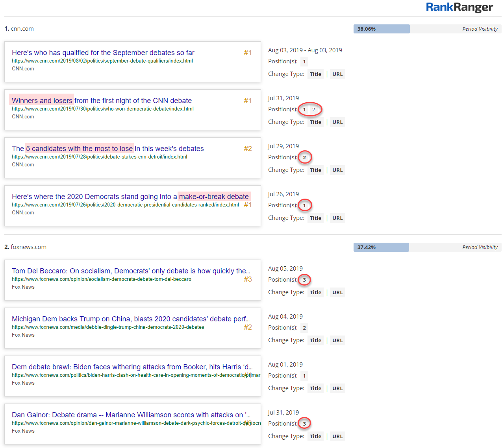
Task: Select position 2 badge for CNN Jul 31, 2019
Action: coord(314,109)
